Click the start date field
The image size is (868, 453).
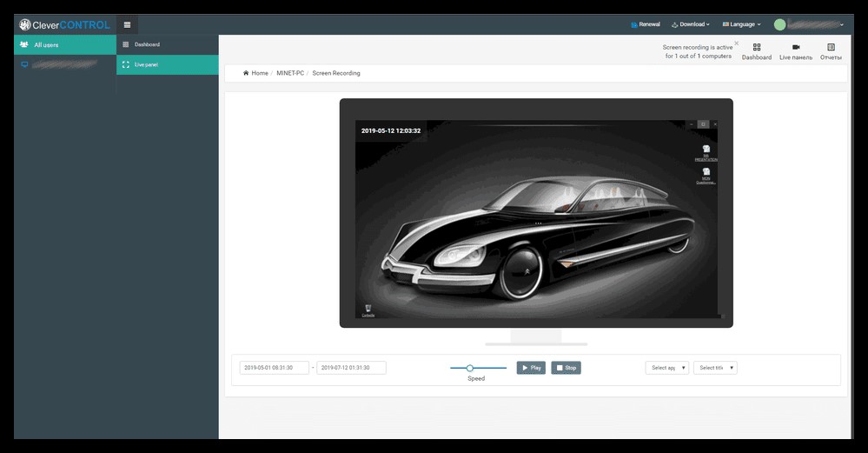[274, 368]
